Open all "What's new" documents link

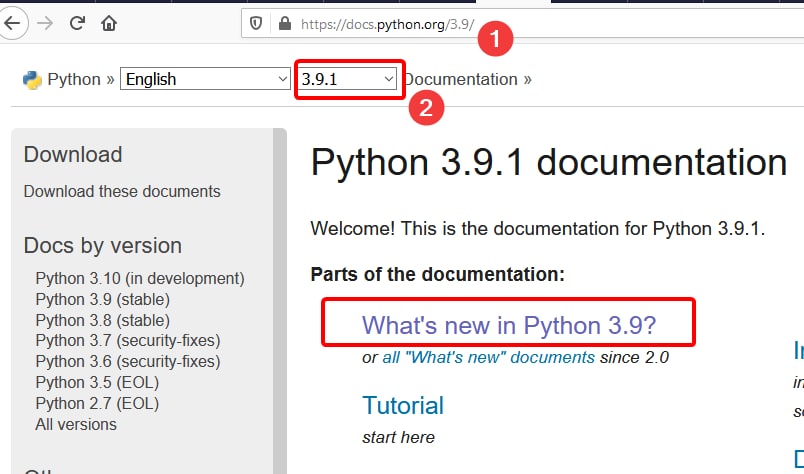pyautogui.click(x=489, y=357)
